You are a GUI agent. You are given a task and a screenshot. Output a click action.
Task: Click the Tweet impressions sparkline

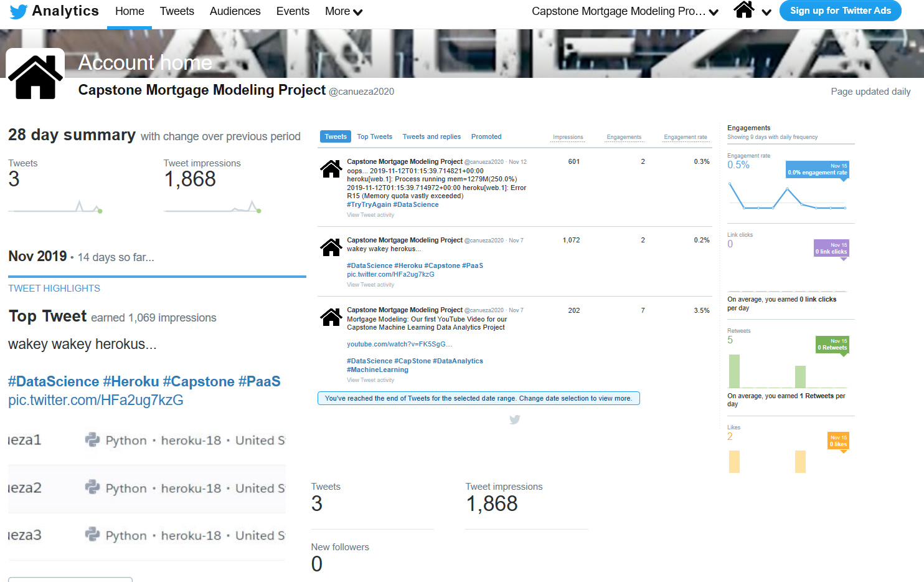click(x=213, y=206)
